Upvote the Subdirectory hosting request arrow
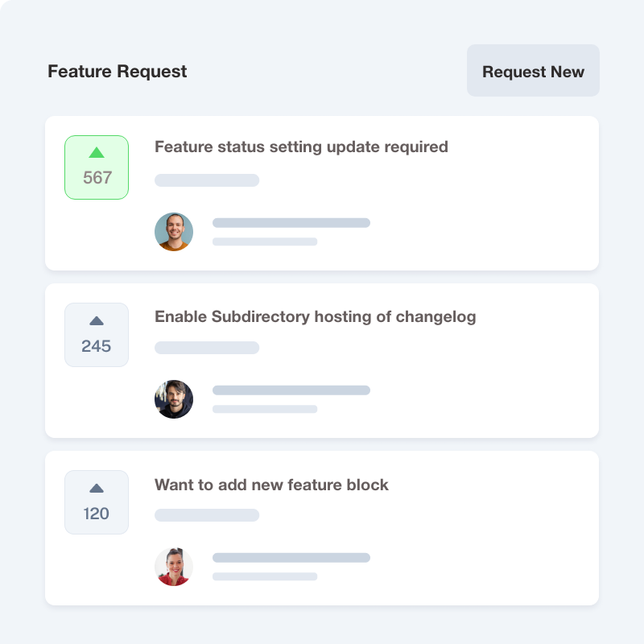This screenshot has height=644, width=644. pos(97,321)
